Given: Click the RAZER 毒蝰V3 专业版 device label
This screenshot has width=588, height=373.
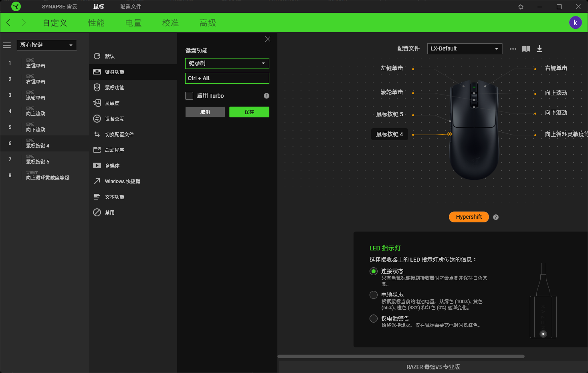Looking at the screenshot, I should click(x=433, y=367).
